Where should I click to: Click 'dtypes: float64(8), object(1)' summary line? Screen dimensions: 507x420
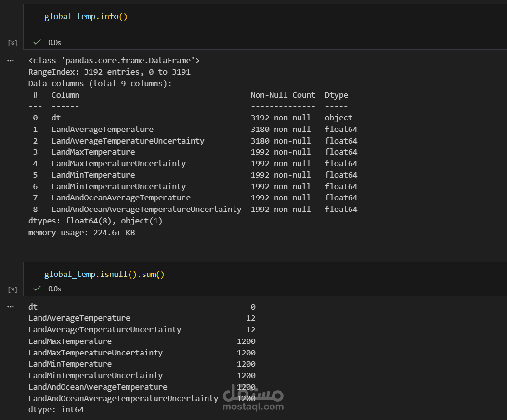[x=95, y=221]
